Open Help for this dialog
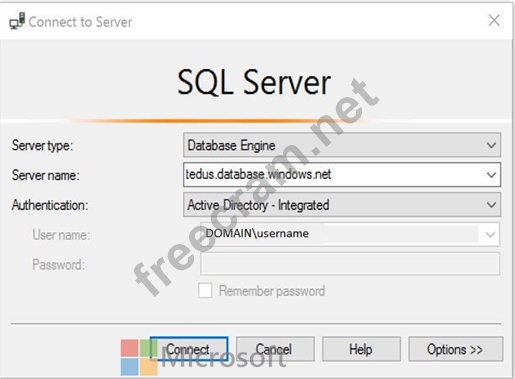515x379 pixels. pos(361,349)
